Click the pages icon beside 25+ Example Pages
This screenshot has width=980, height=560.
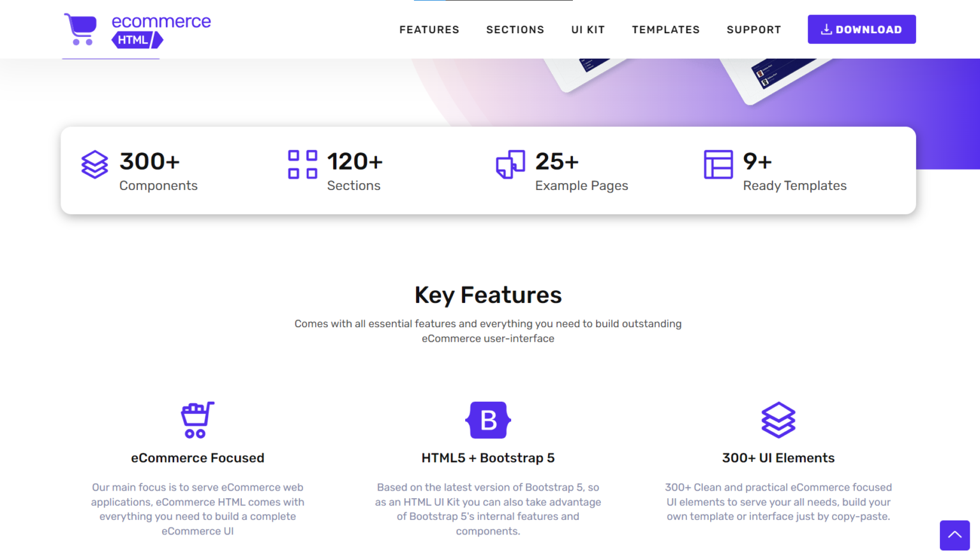click(x=510, y=165)
